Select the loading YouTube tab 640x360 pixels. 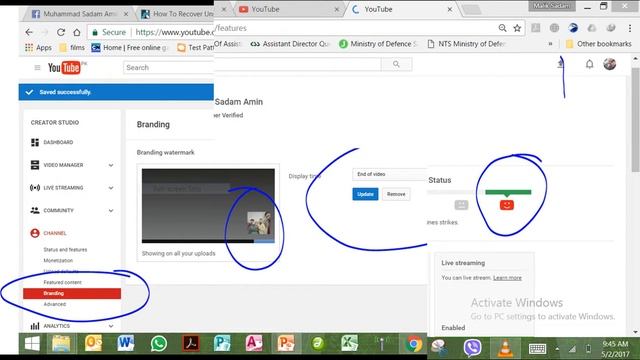pos(402,9)
